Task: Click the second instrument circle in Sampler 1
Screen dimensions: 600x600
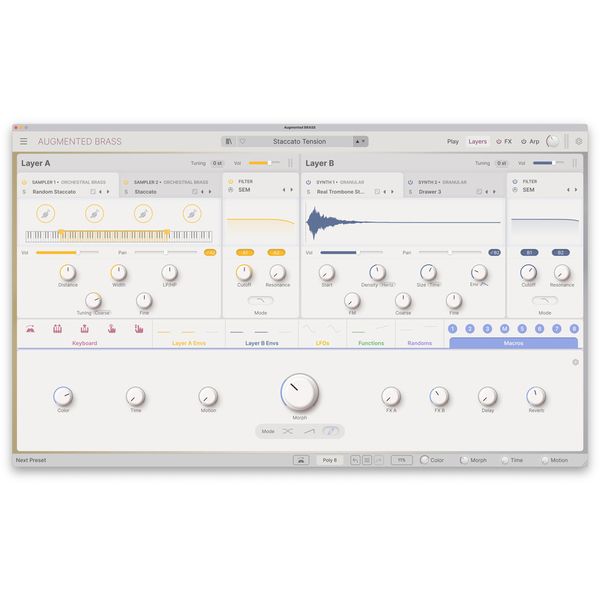Action: [95, 214]
